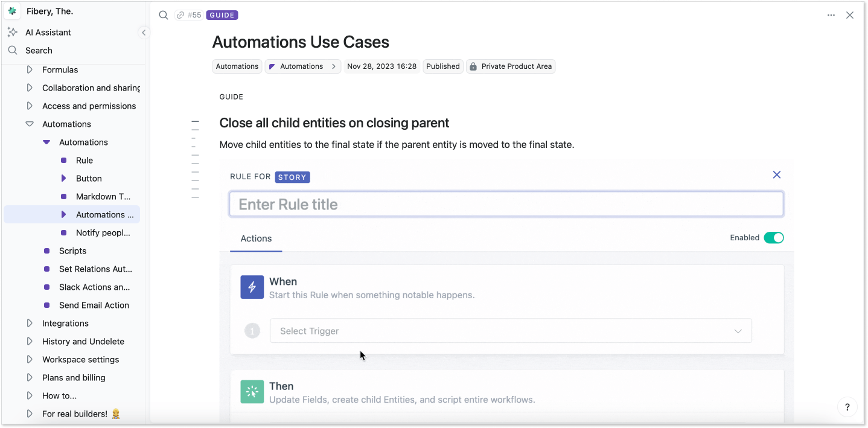Click the Automations tag chip
Image resolution: width=868 pixels, height=428 pixels.
tap(237, 66)
